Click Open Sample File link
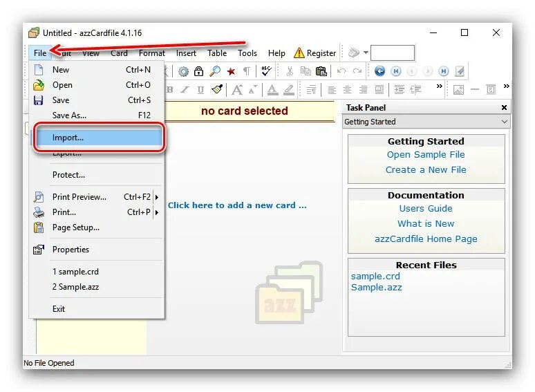535x392 pixels. pyautogui.click(x=426, y=155)
